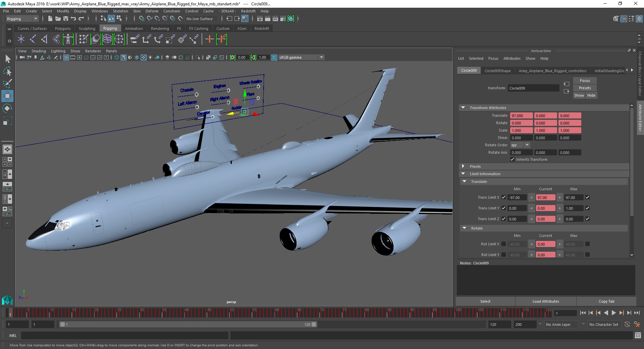The height and width of the screenshot is (349, 644).
Task: Activate the Scale tool
Action: coord(7,120)
